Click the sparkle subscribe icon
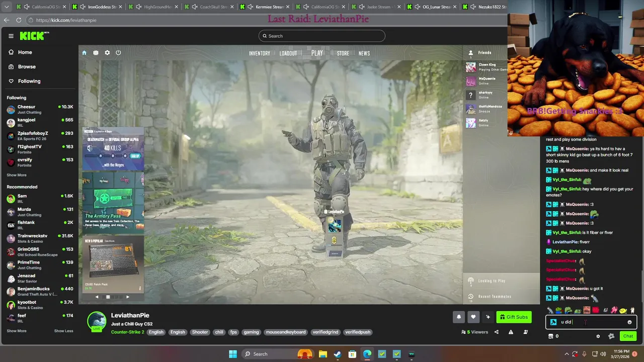The image size is (644, 362). click(488, 317)
